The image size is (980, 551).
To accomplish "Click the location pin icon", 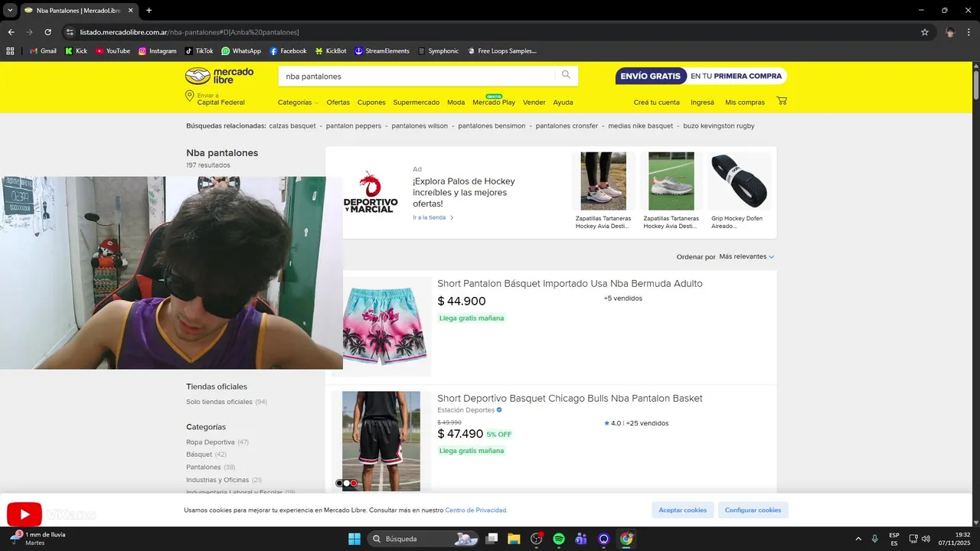I will point(189,96).
